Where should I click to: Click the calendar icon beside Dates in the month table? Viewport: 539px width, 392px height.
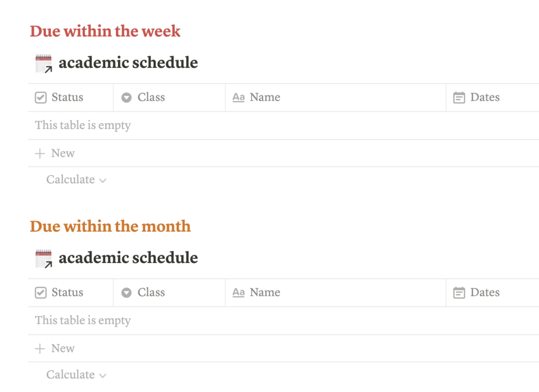tap(458, 293)
